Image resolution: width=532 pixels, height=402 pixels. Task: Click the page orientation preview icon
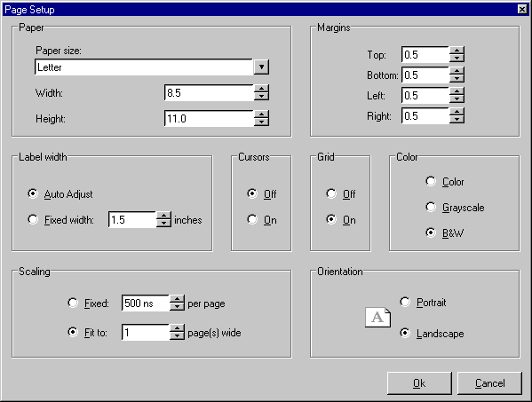click(377, 318)
